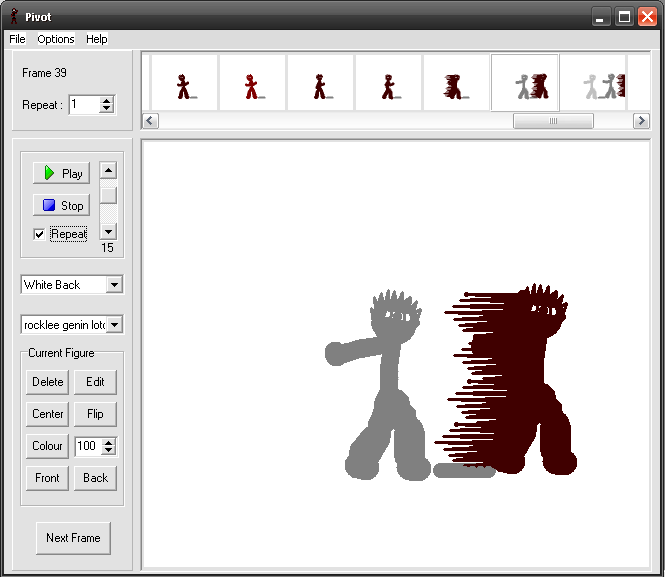
Task: Click the speed value 15 label
Action: point(107,248)
